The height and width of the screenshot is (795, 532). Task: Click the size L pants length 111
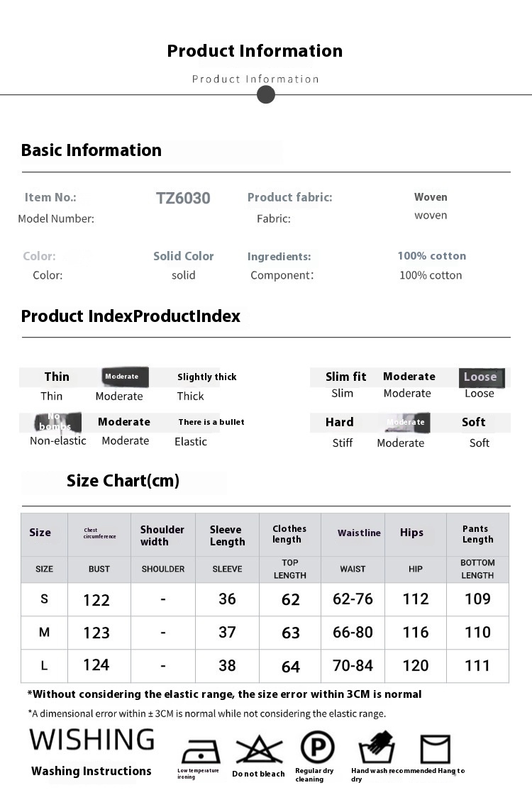477,666
